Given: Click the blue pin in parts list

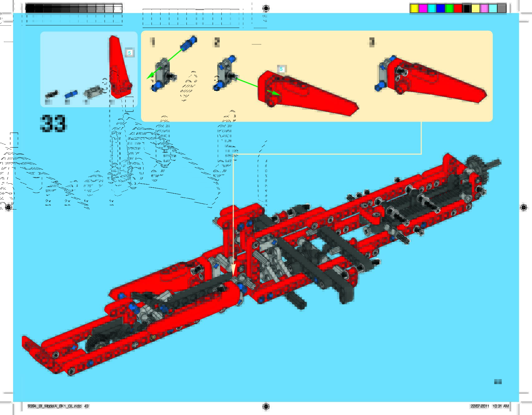Looking at the screenshot, I should pyautogui.click(x=71, y=94).
